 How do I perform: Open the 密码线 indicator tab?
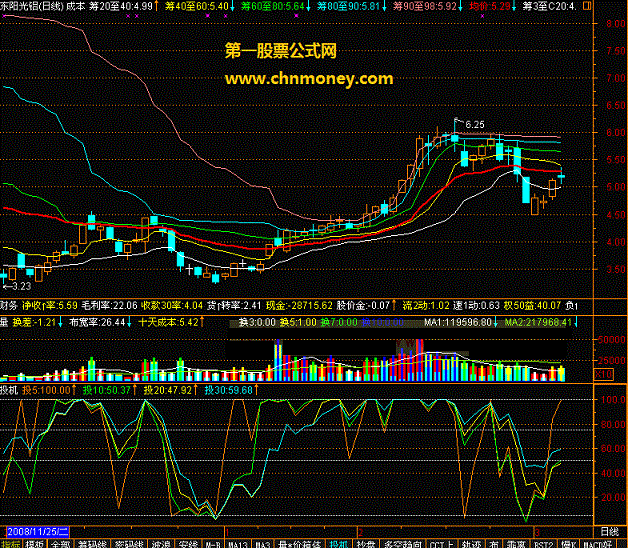pos(129,544)
